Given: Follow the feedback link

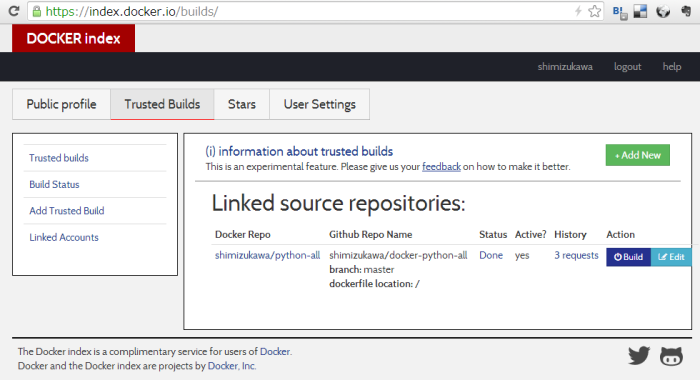Looking at the screenshot, I should [x=441, y=167].
